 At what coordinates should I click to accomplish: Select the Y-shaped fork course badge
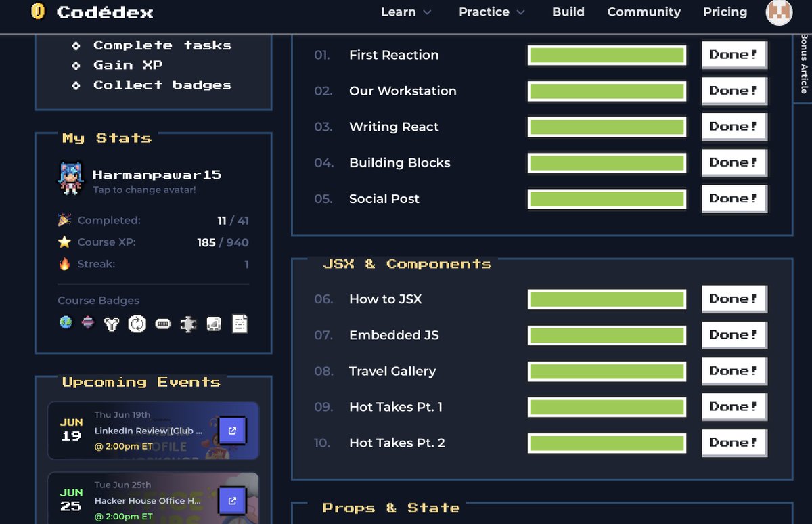pyautogui.click(x=112, y=324)
